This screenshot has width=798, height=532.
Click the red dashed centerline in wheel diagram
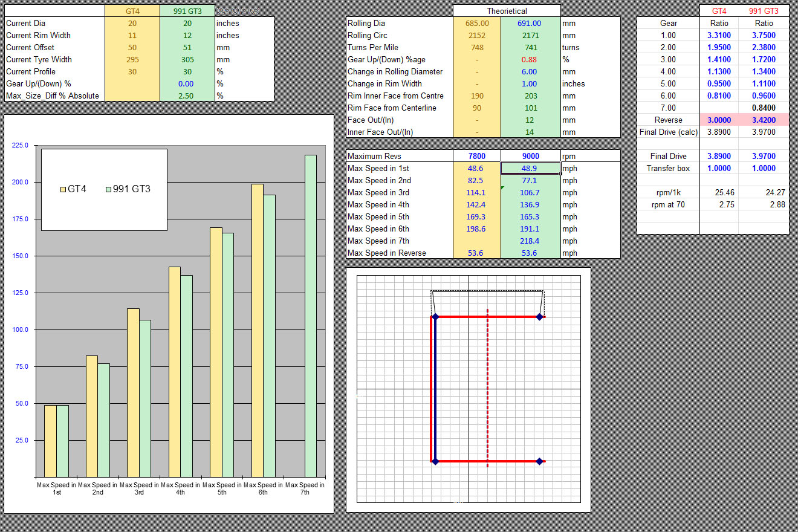coord(488,389)
